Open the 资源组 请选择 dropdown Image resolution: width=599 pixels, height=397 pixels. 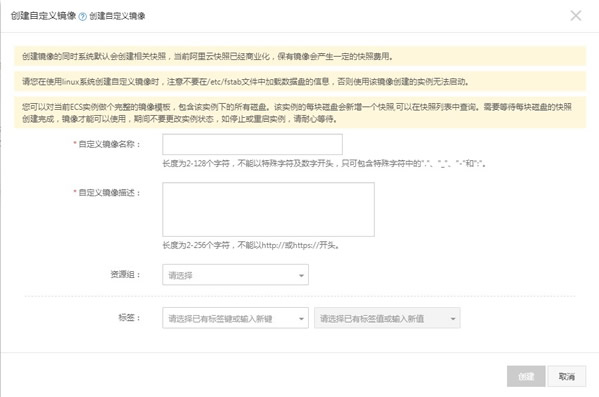(235, 275)
